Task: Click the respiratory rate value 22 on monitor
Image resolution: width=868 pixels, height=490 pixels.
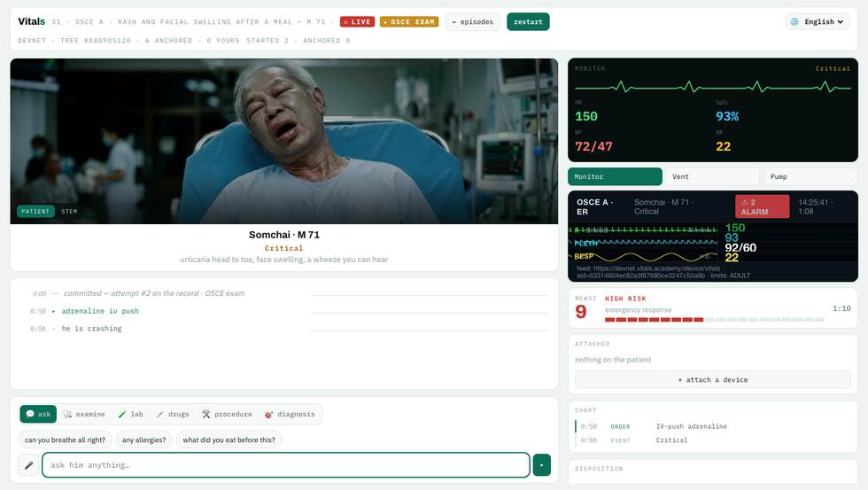Action: (x=723, y=147)
